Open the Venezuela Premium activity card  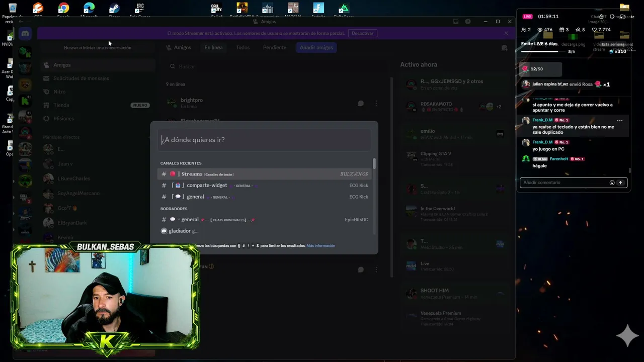tap(454, 319)
